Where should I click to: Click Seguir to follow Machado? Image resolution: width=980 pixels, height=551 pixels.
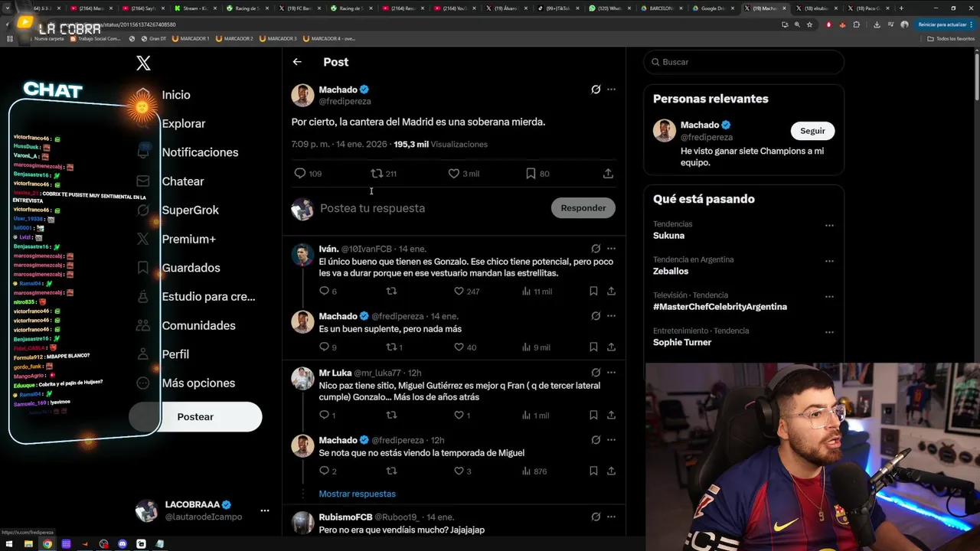click(x=812, y=131)
